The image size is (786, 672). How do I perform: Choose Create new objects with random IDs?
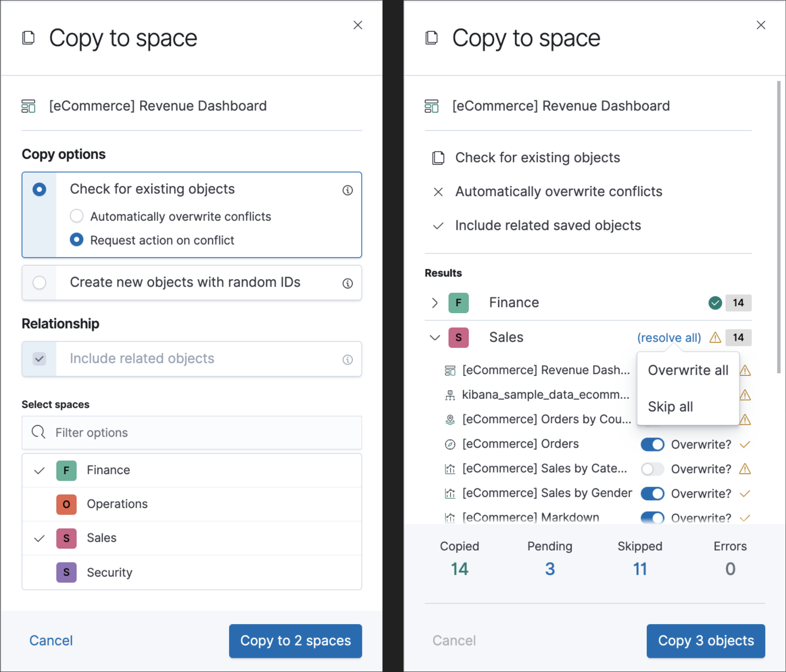(x=39, y=282)
